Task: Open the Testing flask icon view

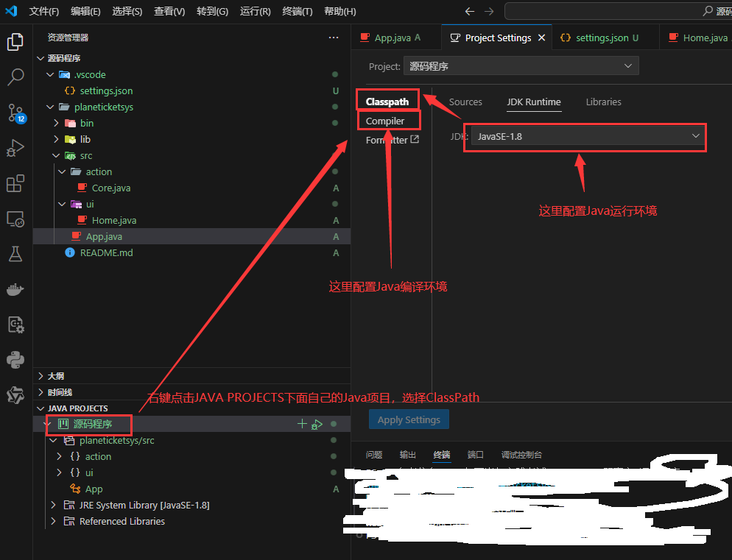Action: click(x=15, y=254)
